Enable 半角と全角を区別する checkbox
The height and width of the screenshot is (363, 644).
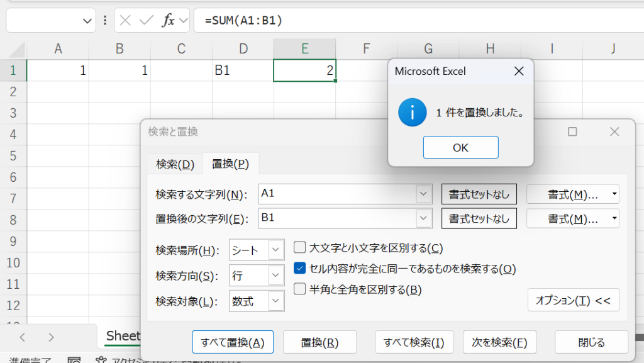coord(300,289)
